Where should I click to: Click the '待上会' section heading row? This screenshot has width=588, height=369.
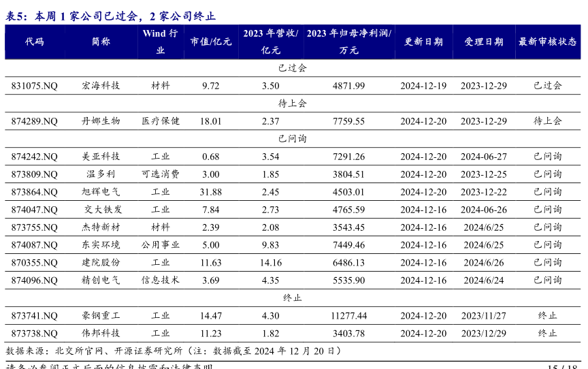pos(293,103)
